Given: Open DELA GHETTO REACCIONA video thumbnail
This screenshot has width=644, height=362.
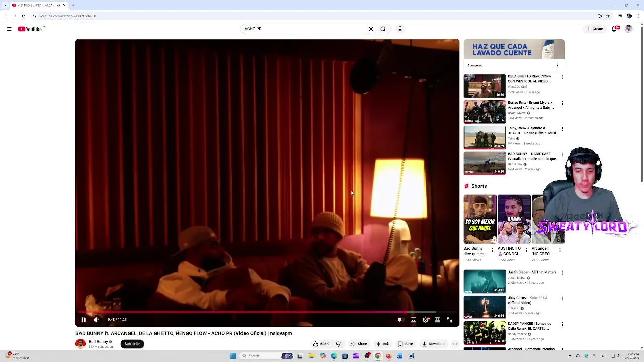Looking at the screenshot, I should tap(485, 85).
